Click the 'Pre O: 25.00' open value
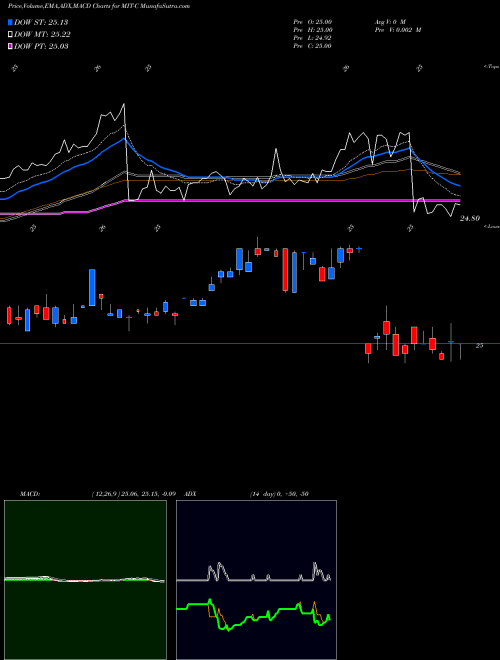 click(x=313, y=22)
